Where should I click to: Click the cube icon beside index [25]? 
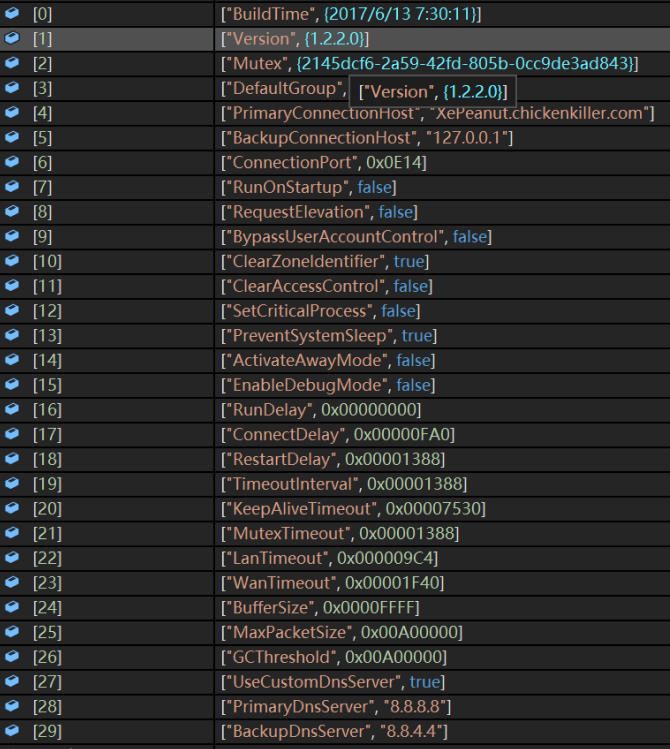[x=12, y=632]
